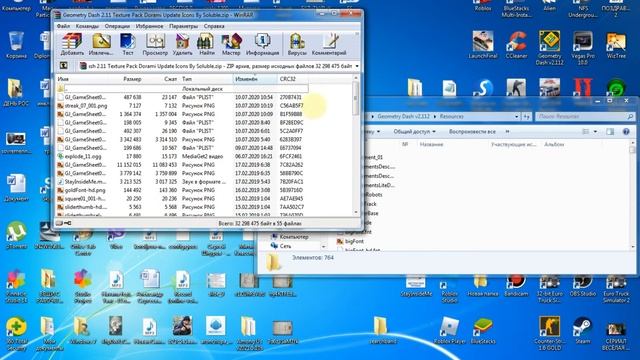Click the Извлечь (Extract) toolbar icon
This screenshot has height=360, width=640.
[101, 44]
